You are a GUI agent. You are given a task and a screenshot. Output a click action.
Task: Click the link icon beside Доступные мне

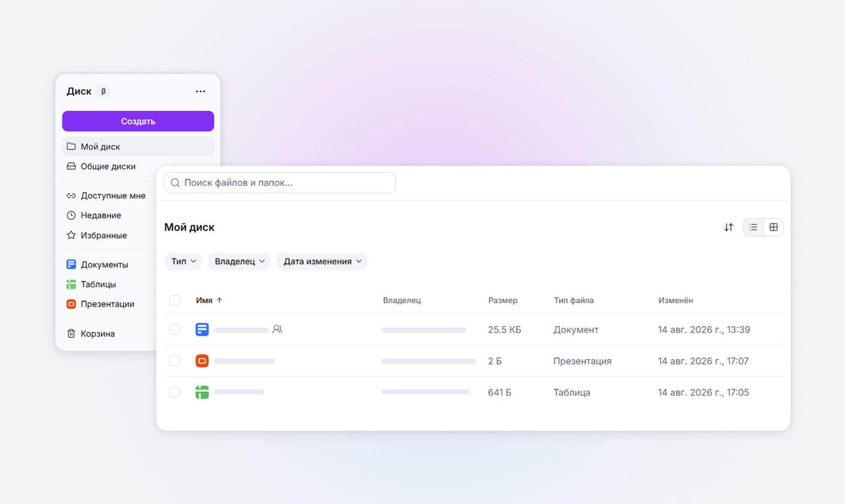(71, 196)
